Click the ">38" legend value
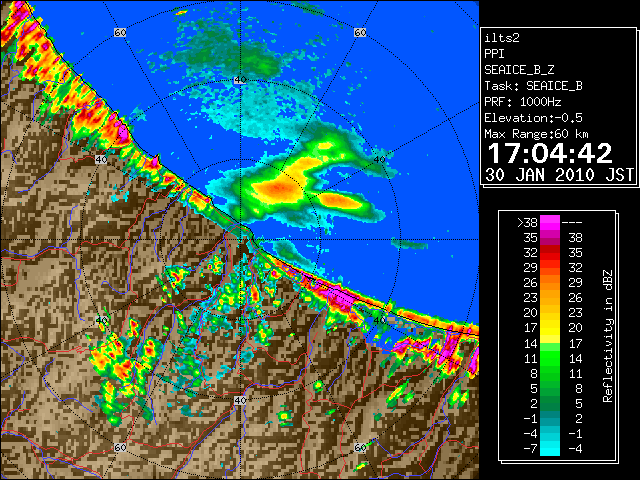The width and height of the screenshot is (640, 480). (527, 222)
